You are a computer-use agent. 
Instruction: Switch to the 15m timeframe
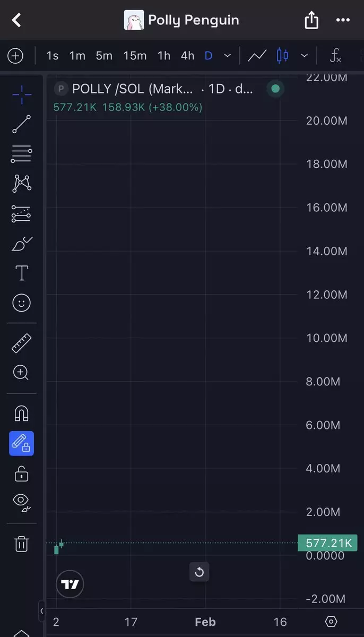pos(135,55)
